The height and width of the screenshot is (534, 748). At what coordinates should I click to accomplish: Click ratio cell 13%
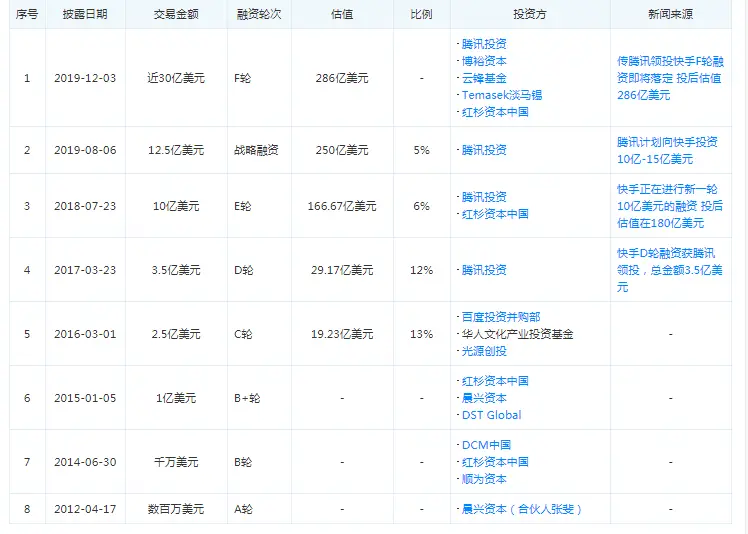(421, 334)
